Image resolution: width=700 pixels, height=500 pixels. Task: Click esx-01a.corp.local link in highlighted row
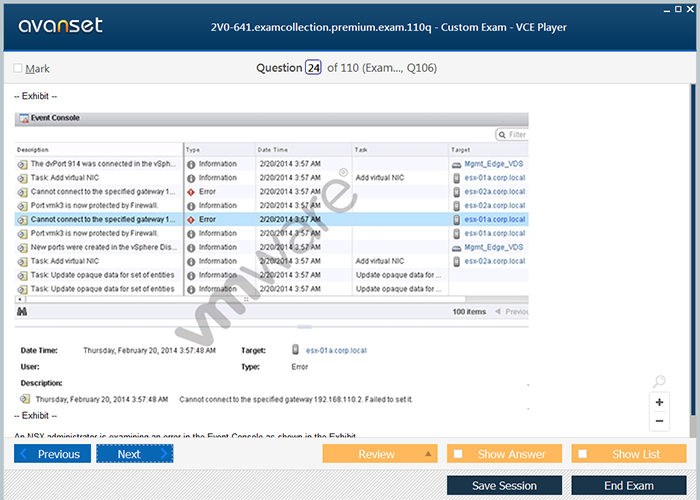point(495,219)
